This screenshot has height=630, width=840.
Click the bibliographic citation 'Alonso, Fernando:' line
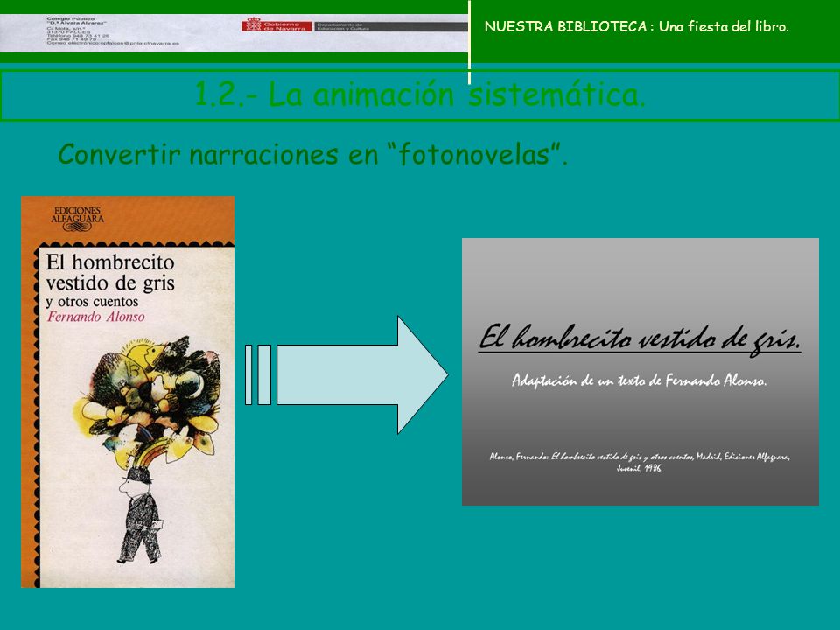pos(640,462)
